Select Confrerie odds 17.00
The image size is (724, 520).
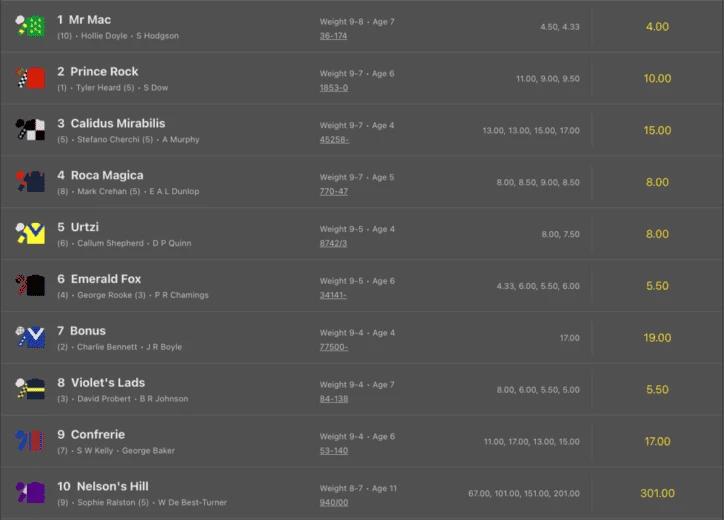[657, 441]
